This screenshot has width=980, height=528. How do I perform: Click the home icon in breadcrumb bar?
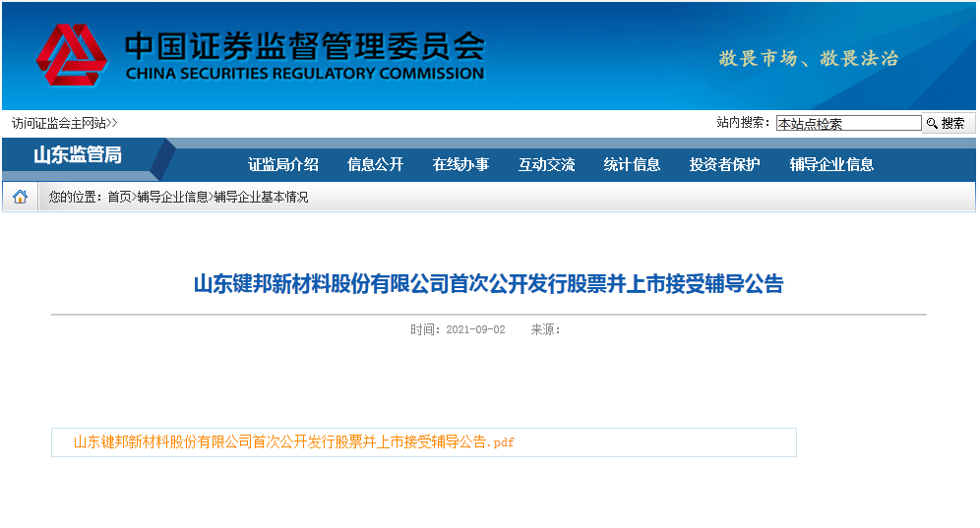(20, 197)
